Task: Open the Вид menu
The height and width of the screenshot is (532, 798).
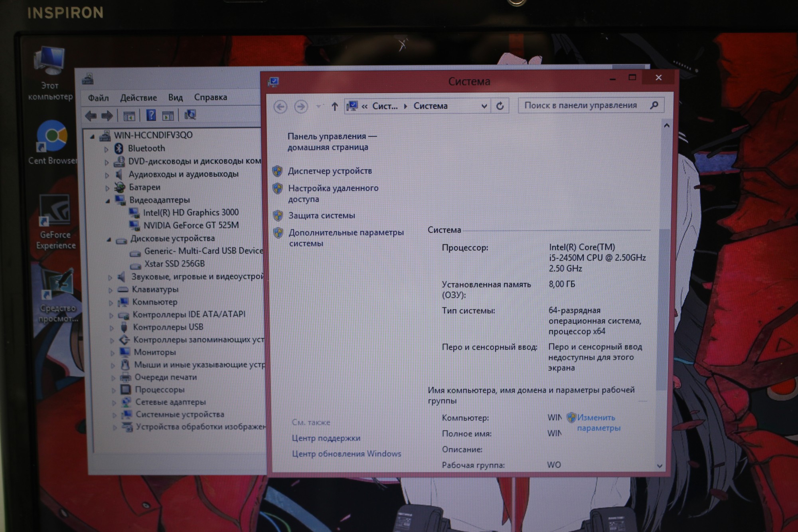Action: 175,97
